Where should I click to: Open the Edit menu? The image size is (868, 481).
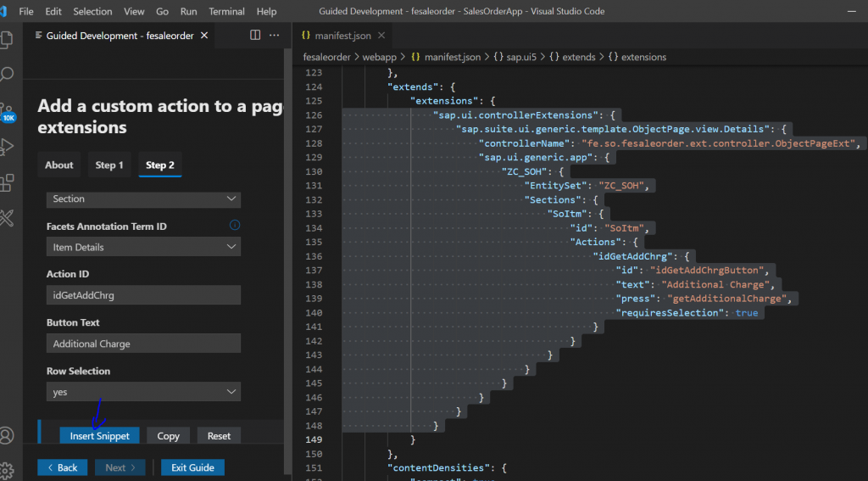53,11
